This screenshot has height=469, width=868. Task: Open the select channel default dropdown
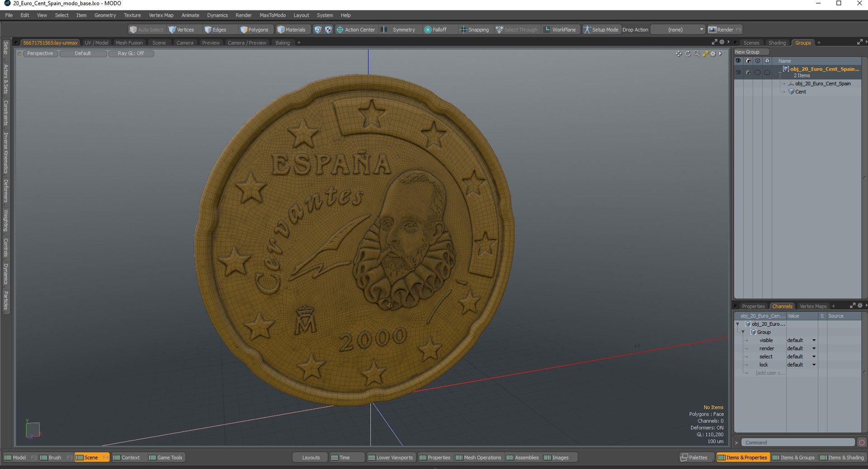coord(801,356)
